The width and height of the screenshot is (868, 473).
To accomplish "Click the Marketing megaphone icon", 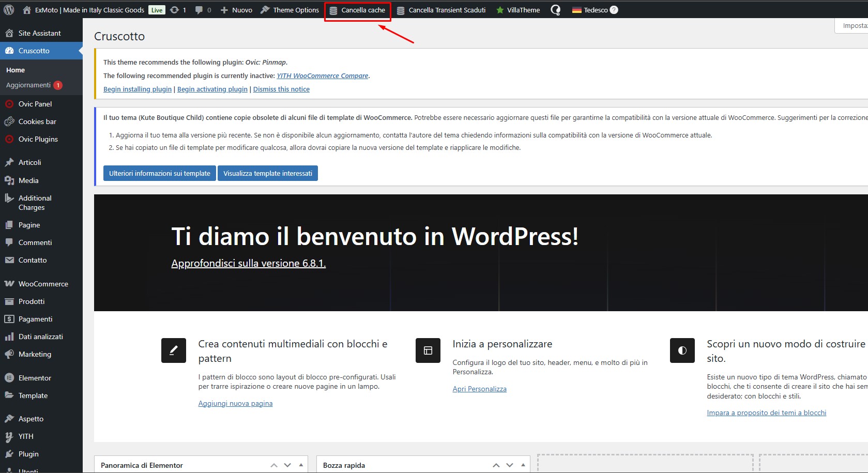I will point(9,354).
